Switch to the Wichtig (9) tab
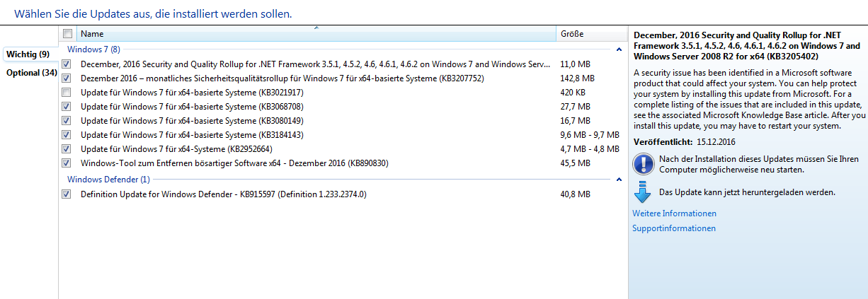Image resolution: width=868 pixels, height=299 pixels. (x=28, y=54)
